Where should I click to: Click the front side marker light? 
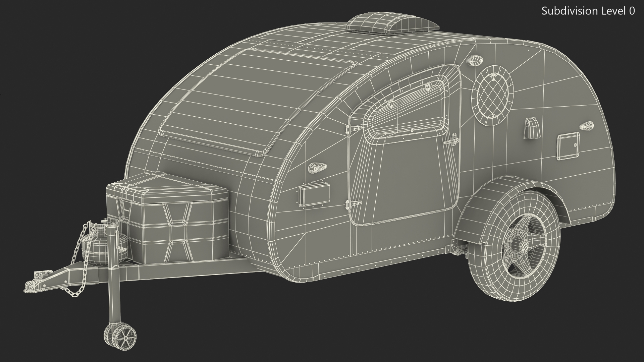[x=317, y=168]
